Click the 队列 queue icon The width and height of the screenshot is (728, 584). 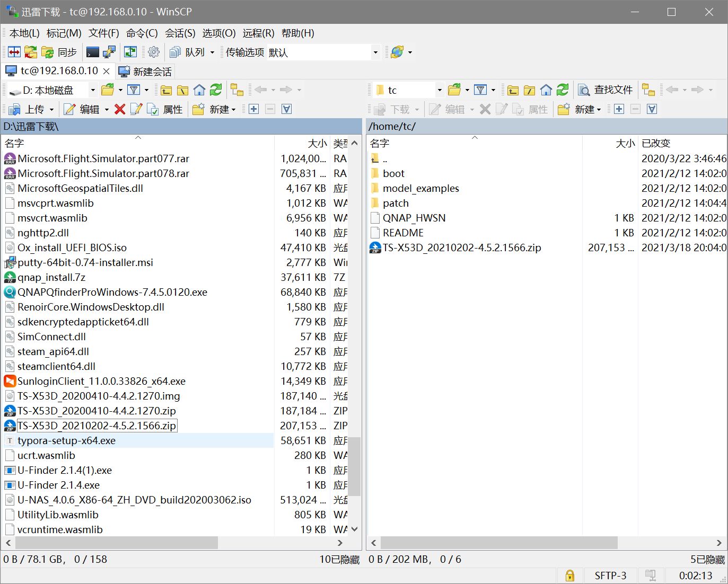[x=176, y=52]
